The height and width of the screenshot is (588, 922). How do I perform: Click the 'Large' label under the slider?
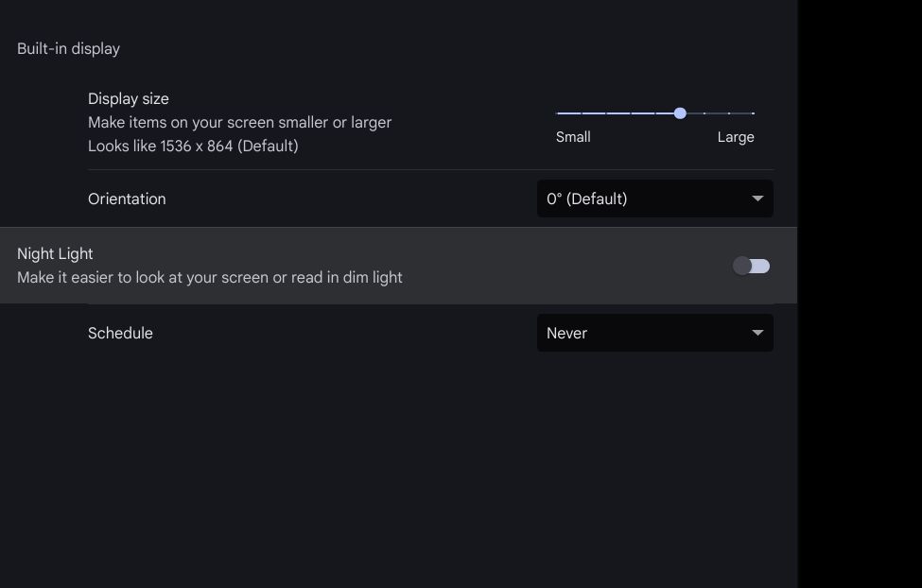tap(736, 137)
